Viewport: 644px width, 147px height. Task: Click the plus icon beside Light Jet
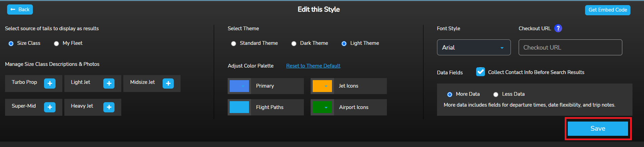[x=109, y=84]
